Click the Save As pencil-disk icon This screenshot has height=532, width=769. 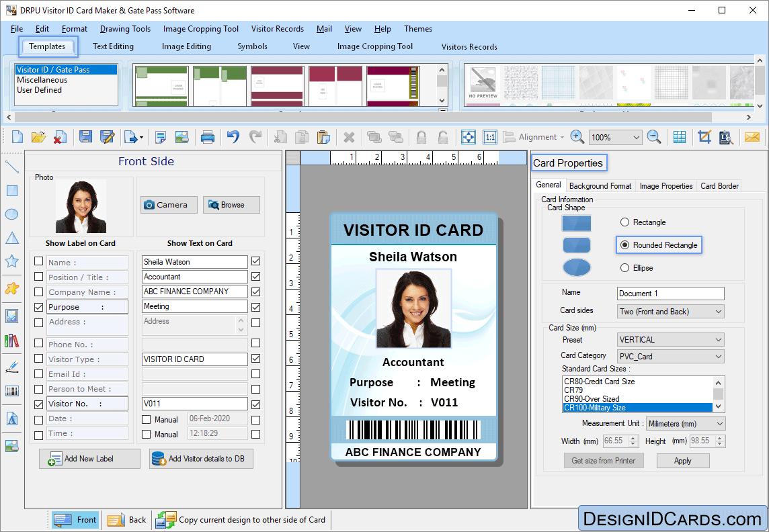(x=107, y=137)
